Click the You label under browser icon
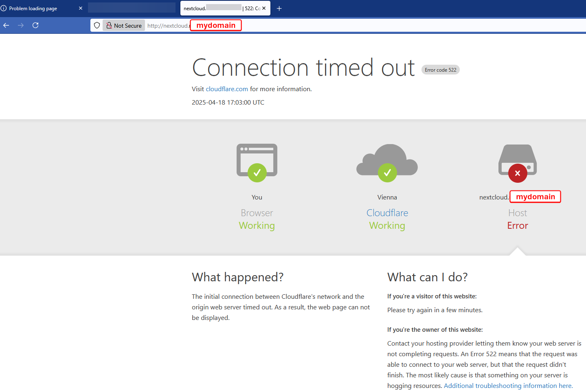586x392 pixels. point(257,197)
